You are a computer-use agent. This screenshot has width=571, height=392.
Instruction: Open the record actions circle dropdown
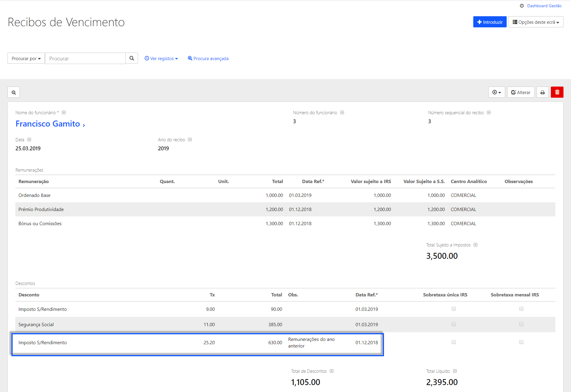coord(496,92)
